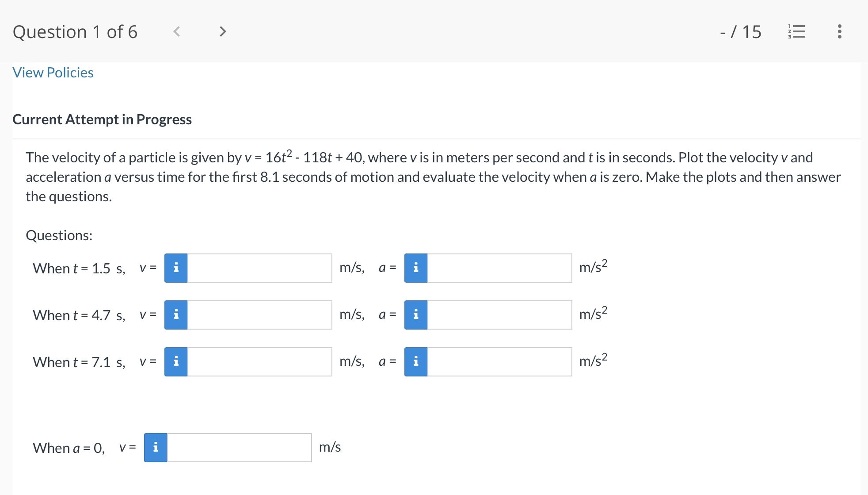Click the info icon beside a when t = 7.1
868x495 pixels.
click(415, 362)
